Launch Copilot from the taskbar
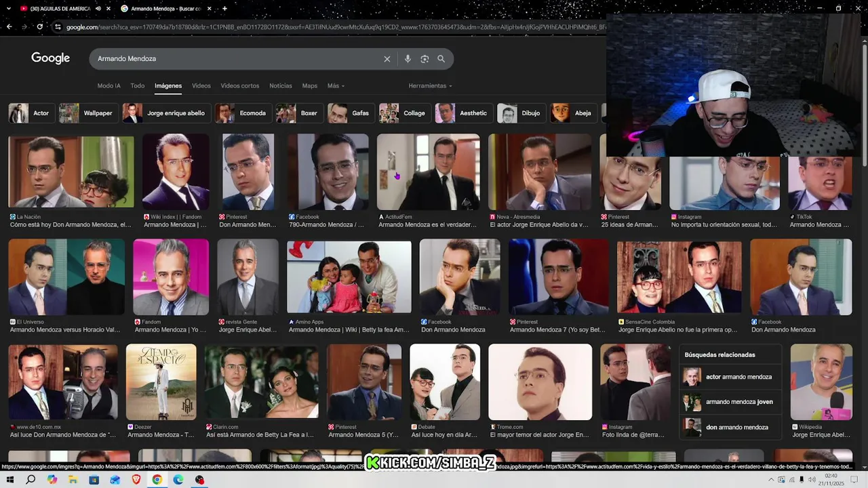Screen dimensions: 868x488 pos(52,480)
